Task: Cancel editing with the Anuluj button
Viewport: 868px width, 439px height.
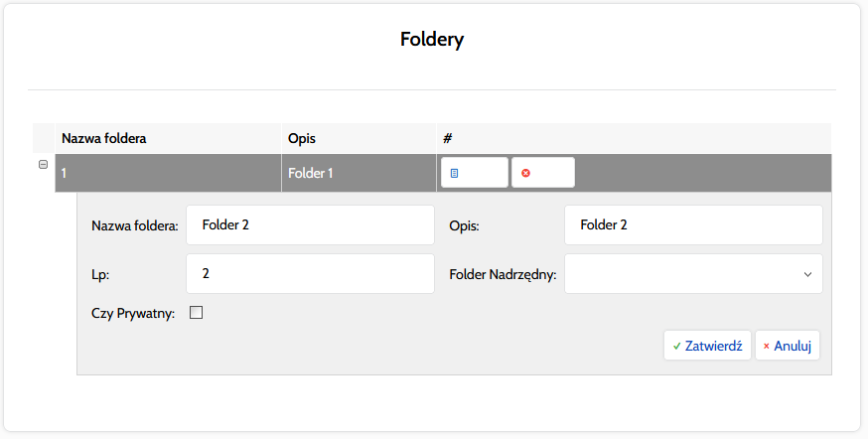Action: pos(788,346)
